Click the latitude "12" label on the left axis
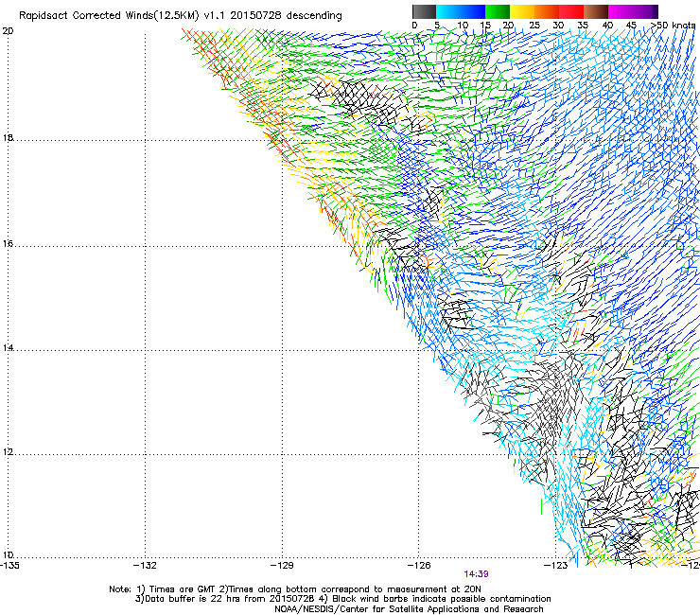The width and height of the screenshot is (700, 615). pyautogui.click(x=8, y=451)
